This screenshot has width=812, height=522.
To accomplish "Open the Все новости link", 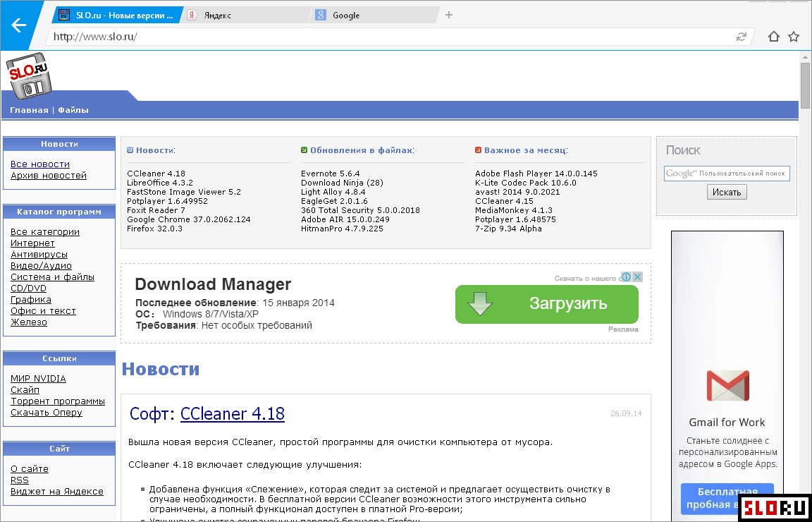I will point(40,164).
